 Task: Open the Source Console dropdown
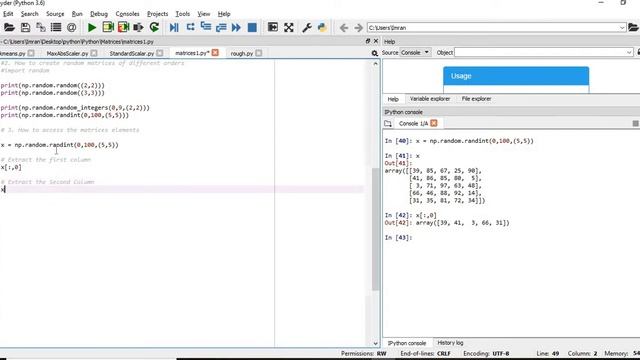(x=415, y=53)
